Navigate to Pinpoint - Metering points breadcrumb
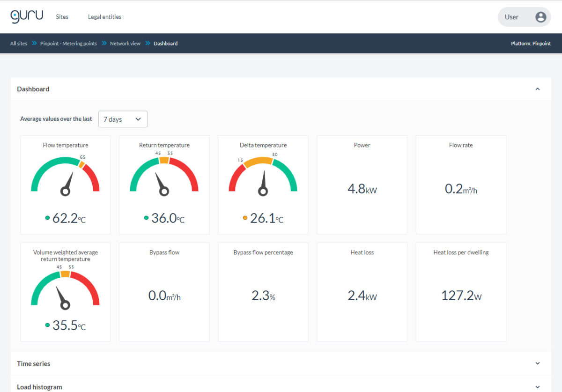Viewport: 562px width, 392px height. pos(68,44)
